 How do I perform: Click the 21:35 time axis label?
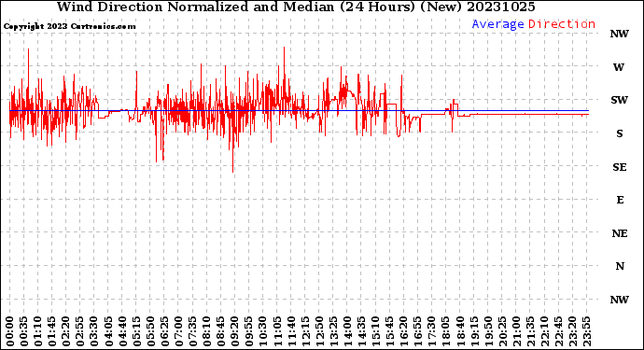[530, 331]
